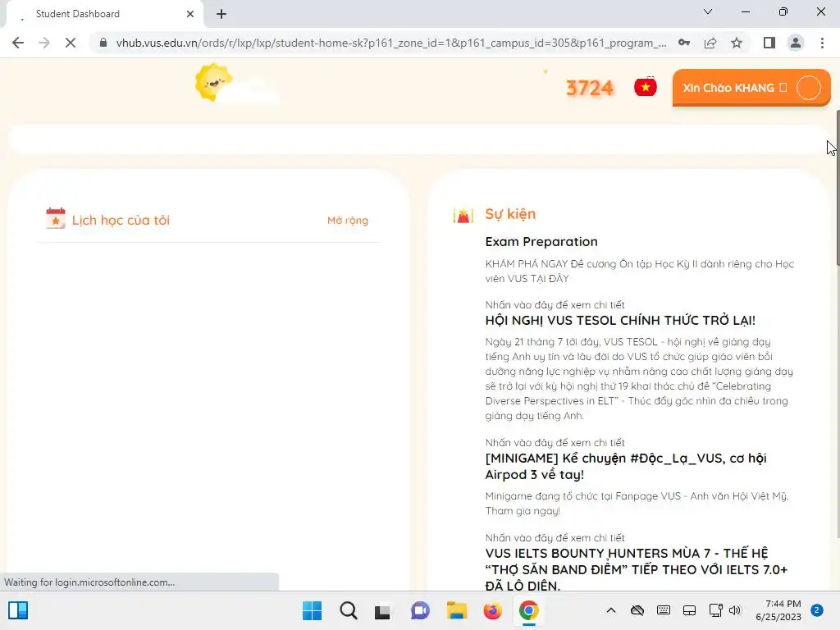Image resolution: width=840 pixels, height=630 pixels.
Task: Open the Xin Chào KHANG user menu
Action: 751,88
